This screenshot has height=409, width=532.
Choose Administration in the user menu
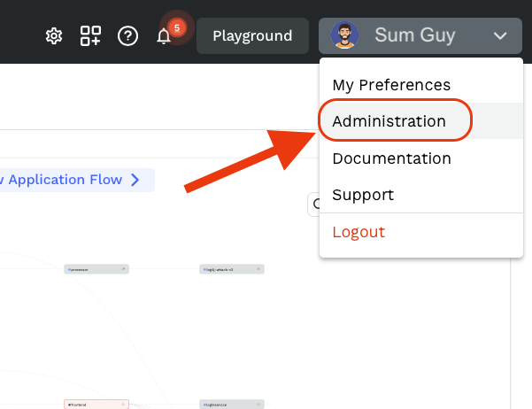coord(389,121)
